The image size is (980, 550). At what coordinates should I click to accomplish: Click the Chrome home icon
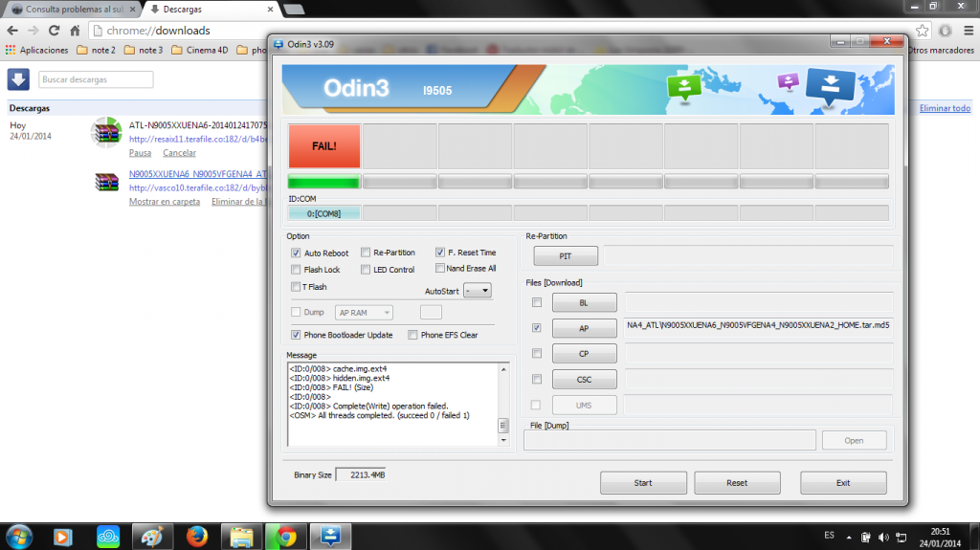75,31
